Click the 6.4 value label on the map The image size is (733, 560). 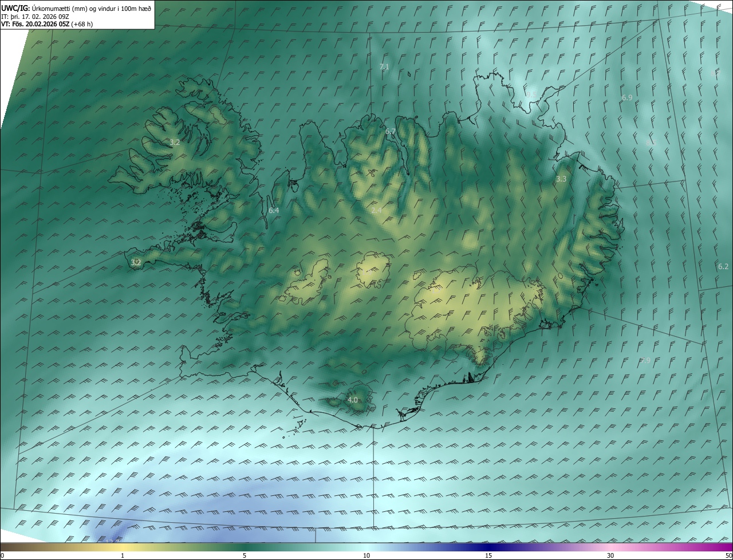pos(274,211)
